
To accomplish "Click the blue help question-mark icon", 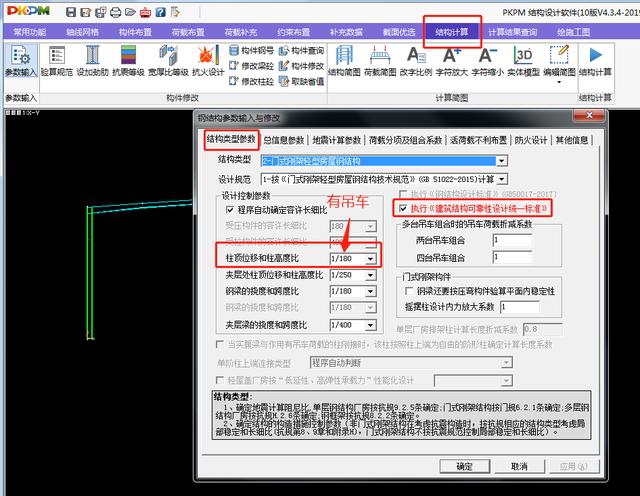I will 160,12.
